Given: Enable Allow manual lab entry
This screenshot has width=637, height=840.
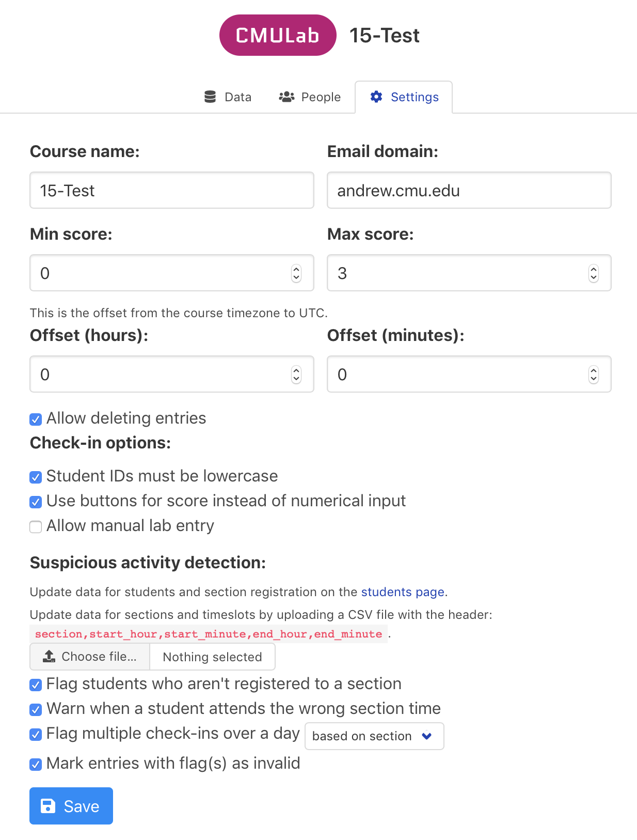Looking at the screenshot, I should click(x=36, y=526).
